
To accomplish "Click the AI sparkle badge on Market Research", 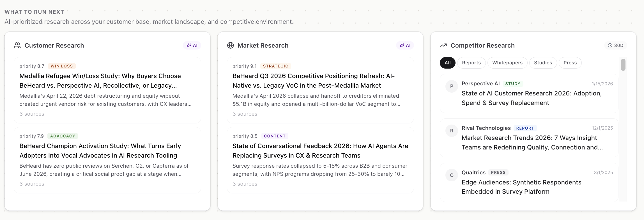I will tap(405, 45).
